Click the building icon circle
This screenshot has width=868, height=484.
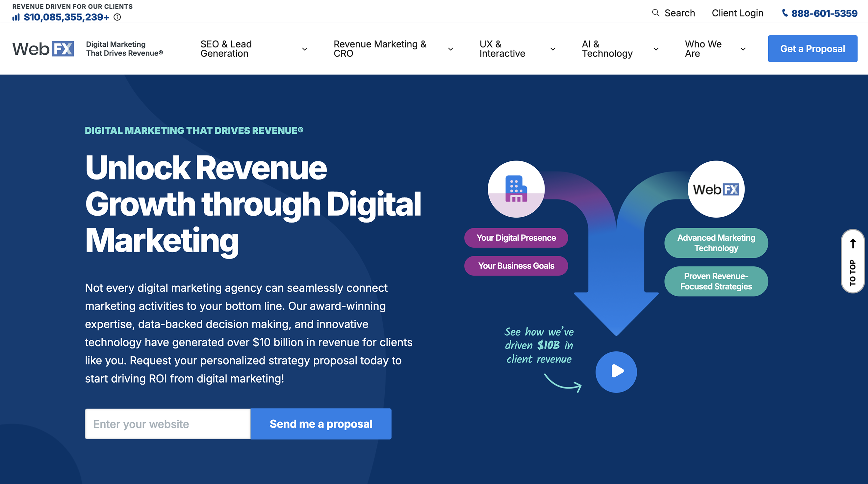tap(516, 189)
